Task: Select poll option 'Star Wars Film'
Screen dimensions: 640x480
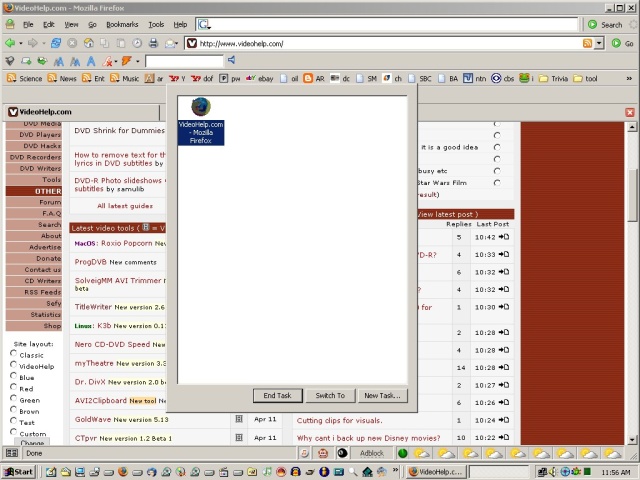Action: click(497, 182)
